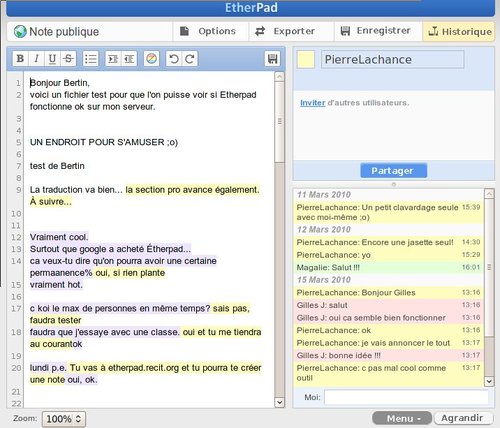Screen dimensions: 500x428
Task: Redo the last edit
Action: (190, 59)
